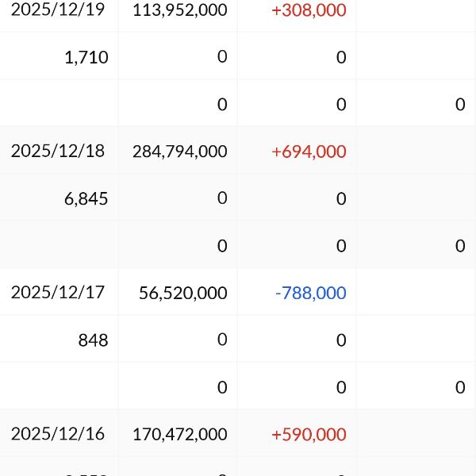Image resolution: width=476 pixels, height=476 pixels.
Task: Select the 848 cell
Action: pyautogui.click(x=93, y=340)
